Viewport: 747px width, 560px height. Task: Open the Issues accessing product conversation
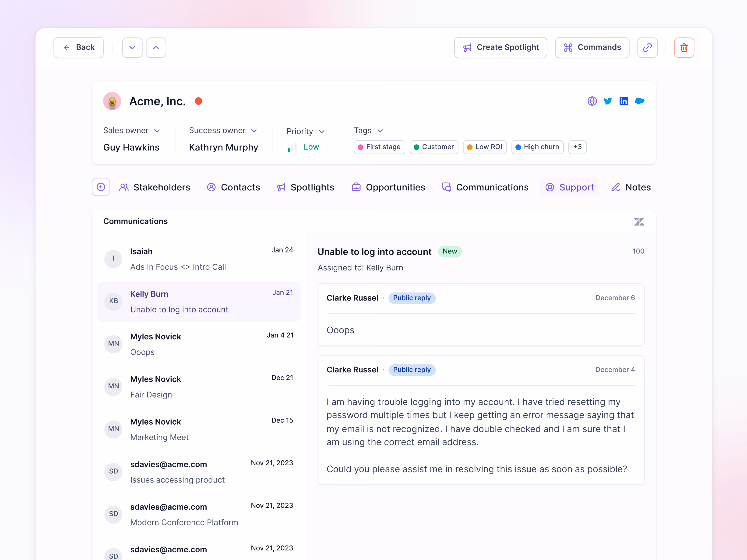tap(199, 472)
